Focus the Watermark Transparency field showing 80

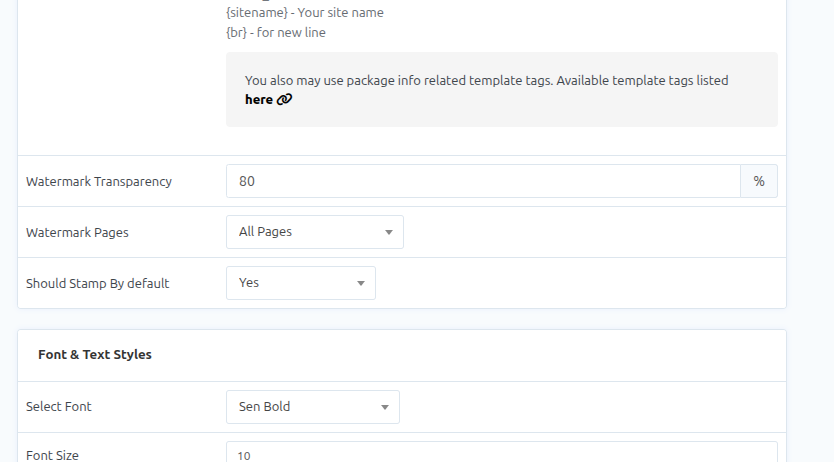coord(482,181)
